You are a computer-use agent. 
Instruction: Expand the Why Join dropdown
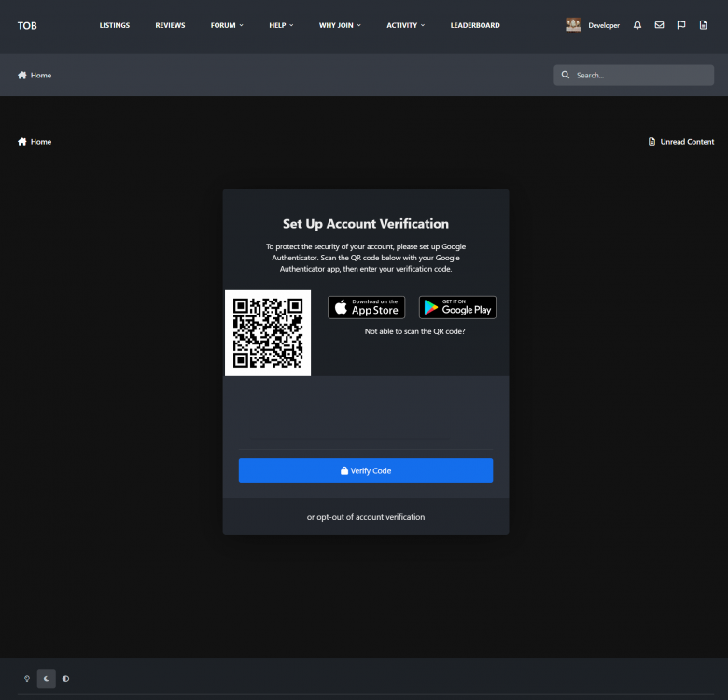340,25
